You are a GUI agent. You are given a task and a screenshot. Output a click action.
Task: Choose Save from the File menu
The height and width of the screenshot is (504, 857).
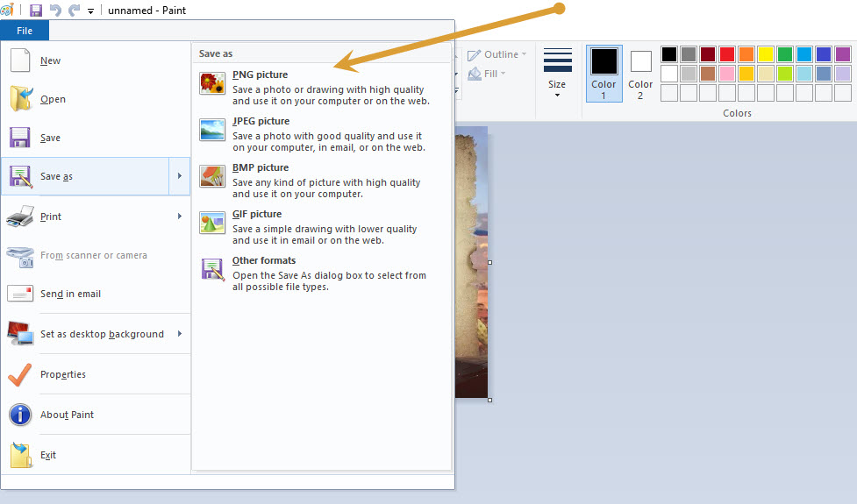click(x=96, y=138)
